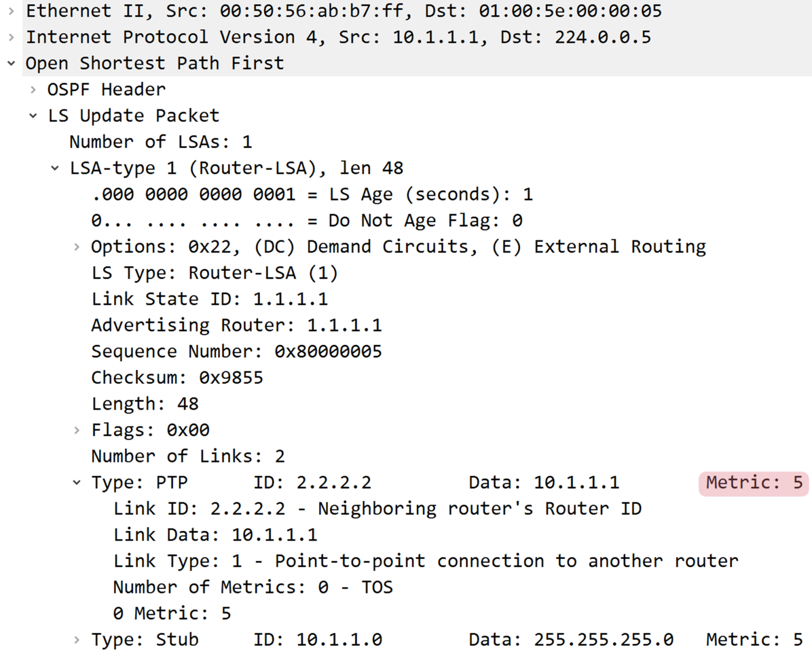Screen dimensions: 812x656
Task: Select the Advertising Router field
Action: [x=236, y=325]
